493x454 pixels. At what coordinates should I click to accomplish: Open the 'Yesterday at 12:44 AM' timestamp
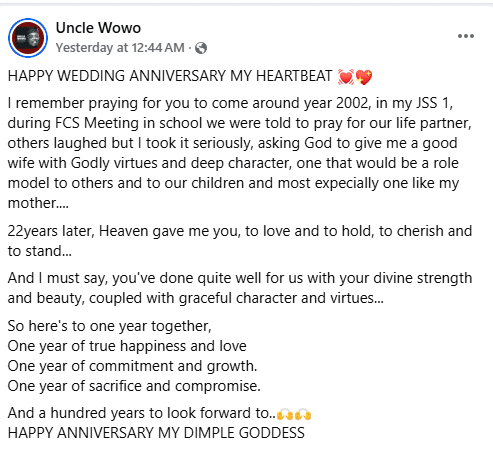tap(120, 48)
